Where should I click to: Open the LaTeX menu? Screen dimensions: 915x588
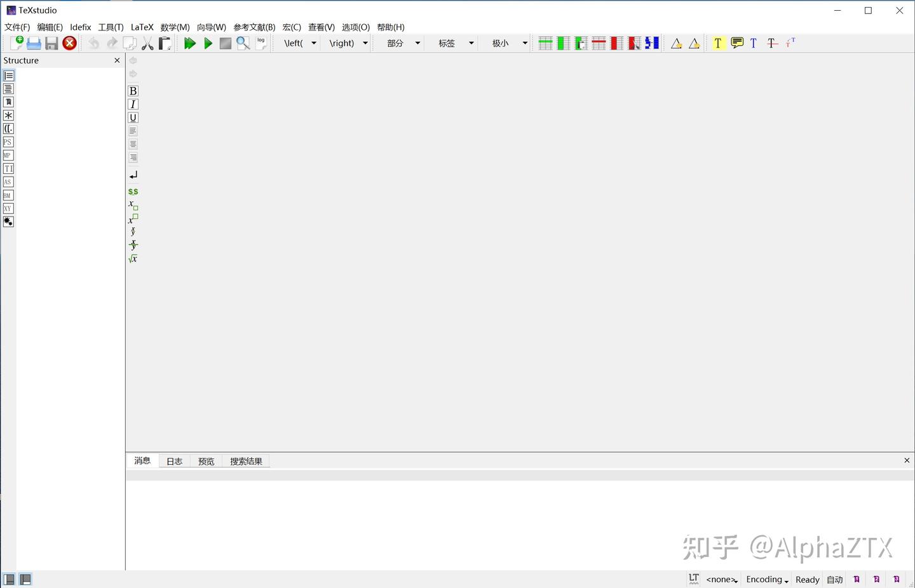(x=142, y=27)
